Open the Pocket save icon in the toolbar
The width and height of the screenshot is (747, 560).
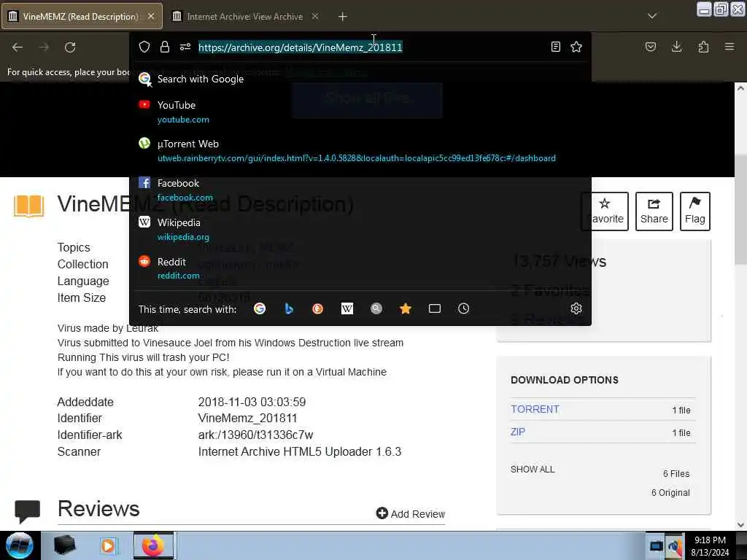(650, 47)
